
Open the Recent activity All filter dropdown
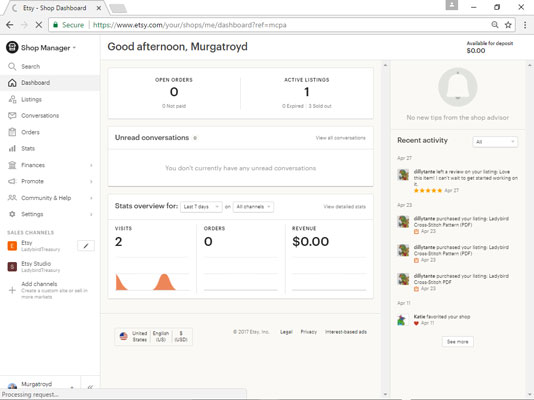pyautogui.click(x=495, y=142)
